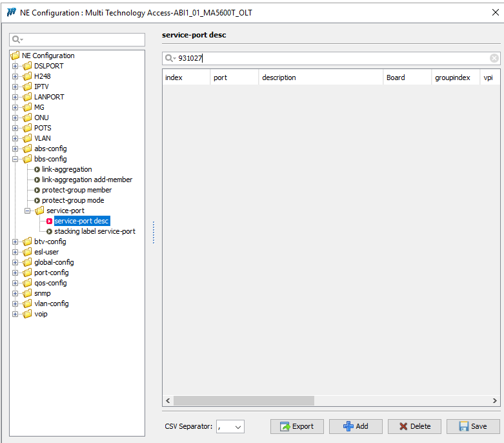
Task: Click the magnifier icon in tree search box
Action: pyautogui.click(x=16, y=40)
